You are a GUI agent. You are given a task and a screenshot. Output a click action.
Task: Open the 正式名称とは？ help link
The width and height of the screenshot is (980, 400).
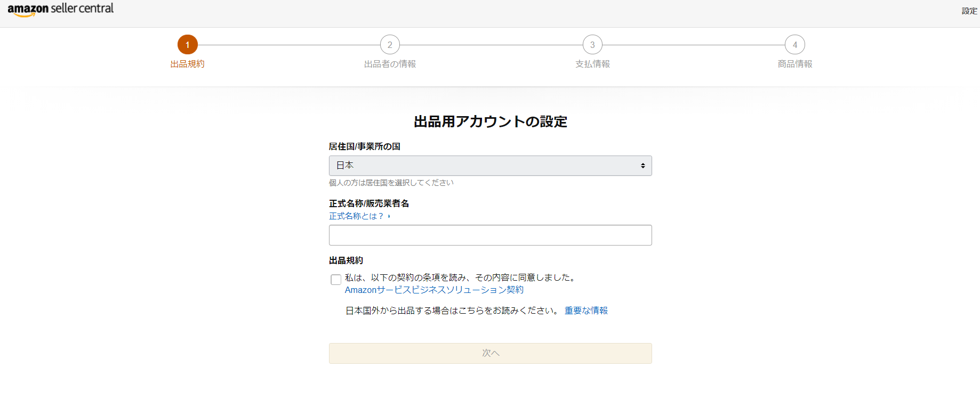pos(356,216)
